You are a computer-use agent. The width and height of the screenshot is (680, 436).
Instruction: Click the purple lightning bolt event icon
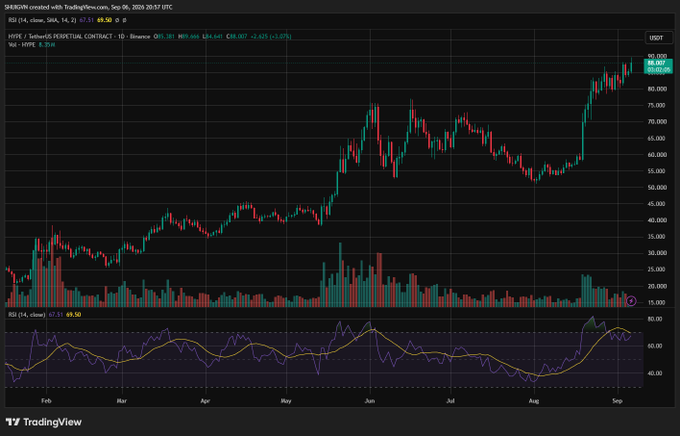(631, 300)
